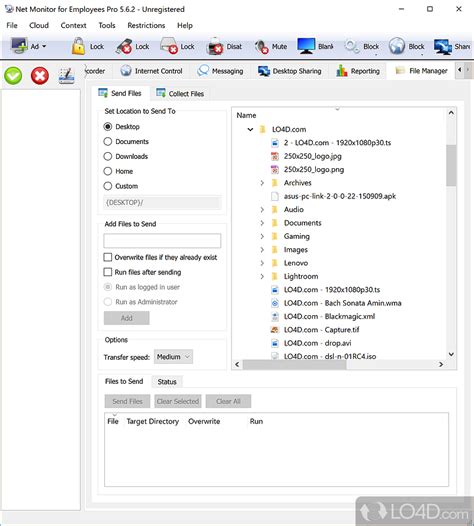Click the Mute sound toolbar icon

point(261,47)
